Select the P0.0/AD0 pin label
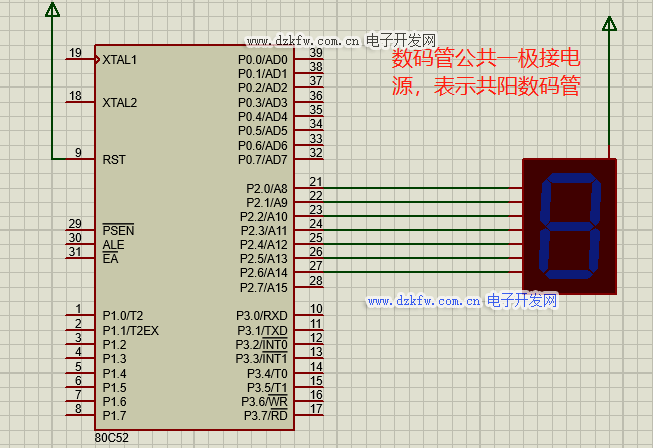Image resolution: width=653 pixels, height=448 pixels. click(262, 60)
